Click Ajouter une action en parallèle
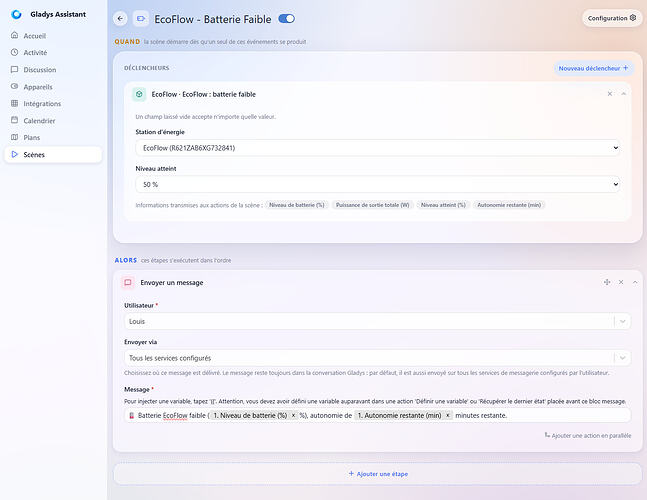 pyautogui.click(x=588, y=436)
